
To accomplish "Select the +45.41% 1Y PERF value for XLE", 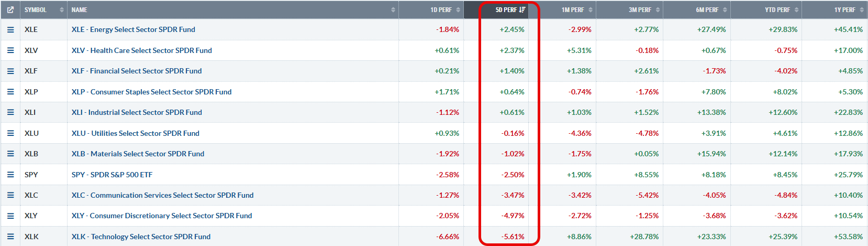I will point(848,29).
